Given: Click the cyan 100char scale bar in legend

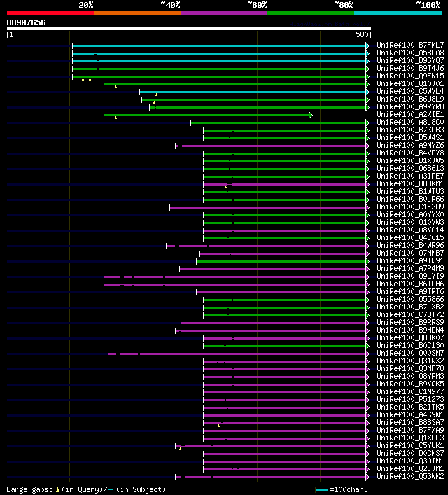Looking at the screenshot, I should click(322, 490).
